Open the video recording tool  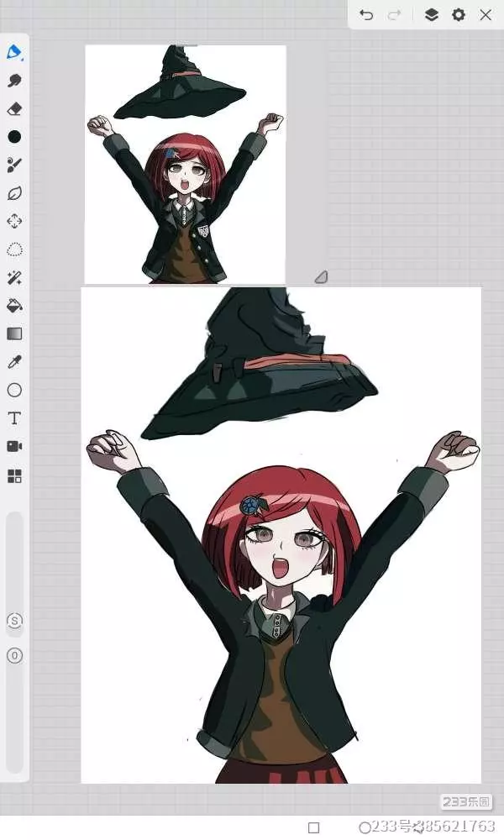coord(14,446)
